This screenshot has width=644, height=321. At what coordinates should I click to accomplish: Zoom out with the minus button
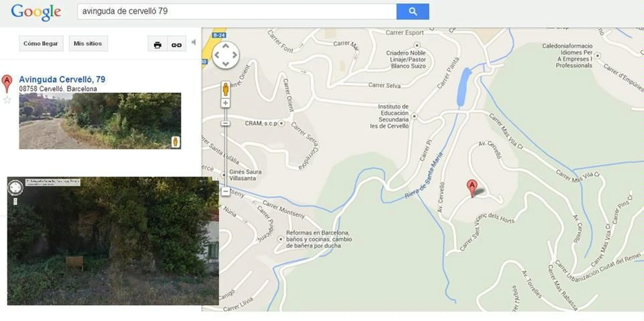pyautogui.click(x=226, y=192)
